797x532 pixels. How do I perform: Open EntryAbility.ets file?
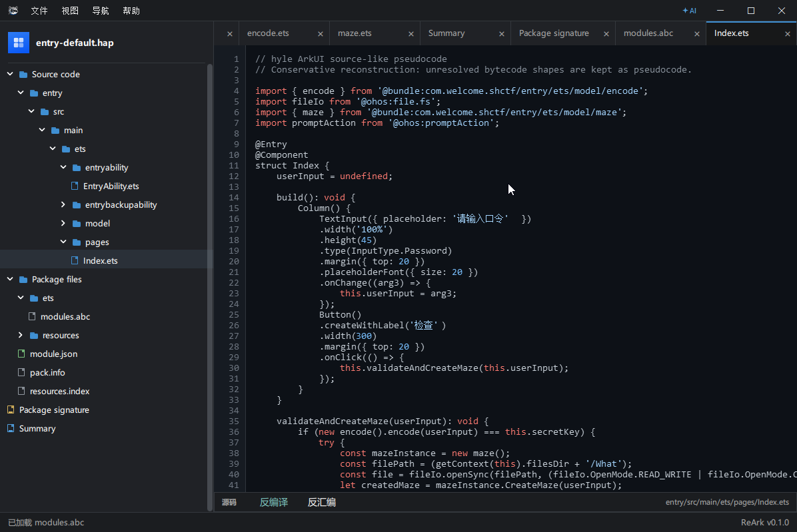point(111,186)
